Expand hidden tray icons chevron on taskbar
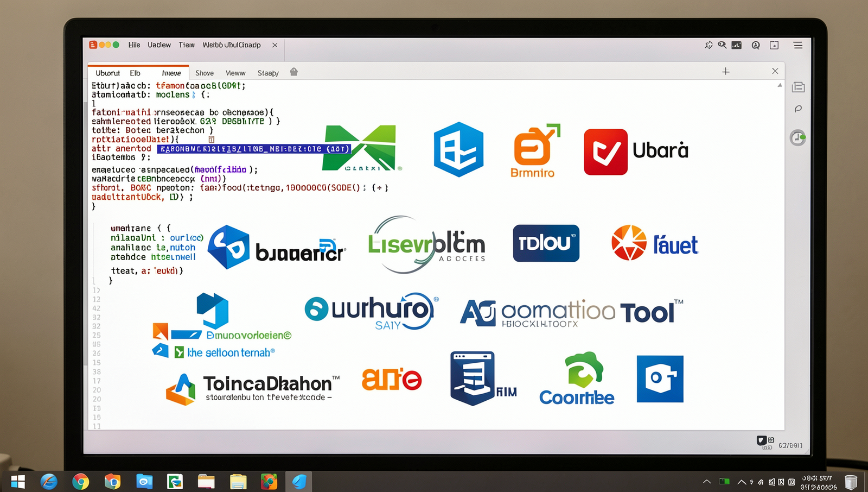The width and height of the screenshot is (868, 492). 706,481
